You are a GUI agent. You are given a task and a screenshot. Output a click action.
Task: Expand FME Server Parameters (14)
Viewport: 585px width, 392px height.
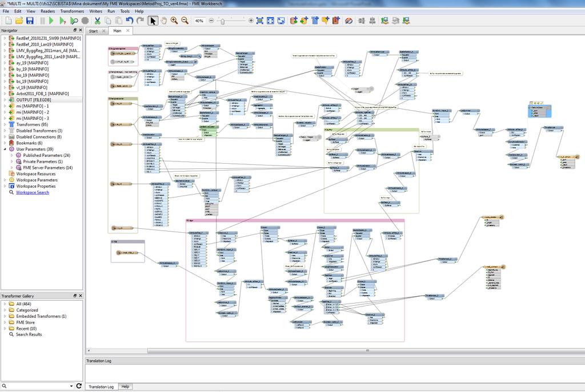(12, 168)
